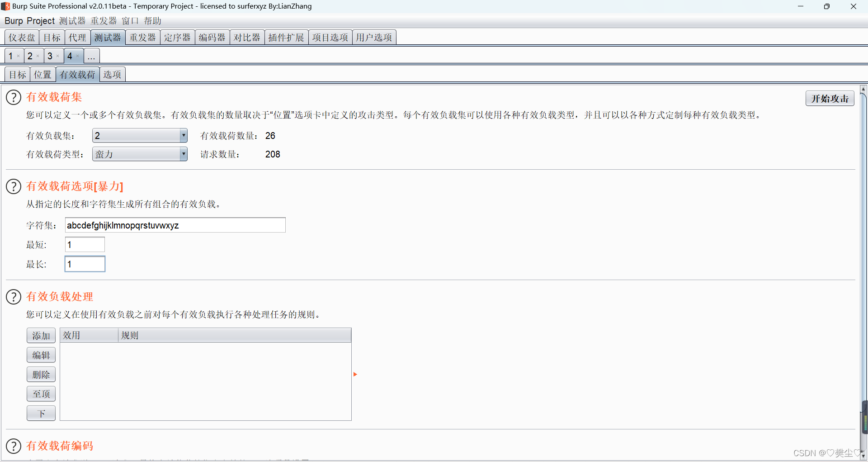868x462 pixels.
Task: Select Intruder attack tab 3
Action: tap(50, 56)
